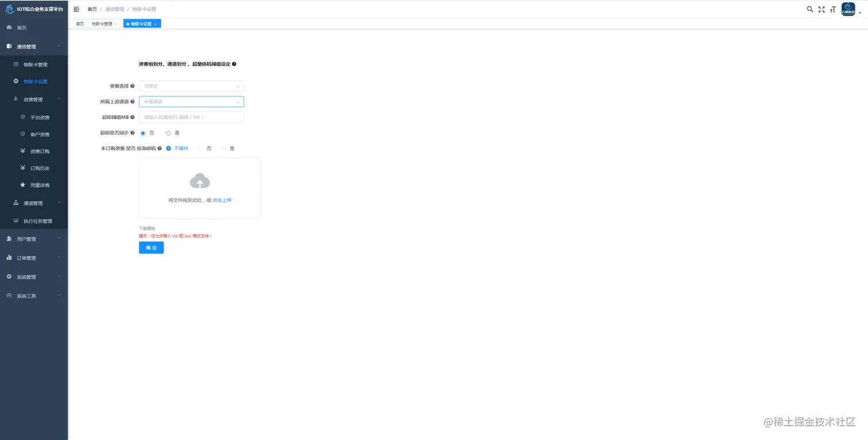
Task: Expand the 用户管理 menu section
Action: click(26, 239)
